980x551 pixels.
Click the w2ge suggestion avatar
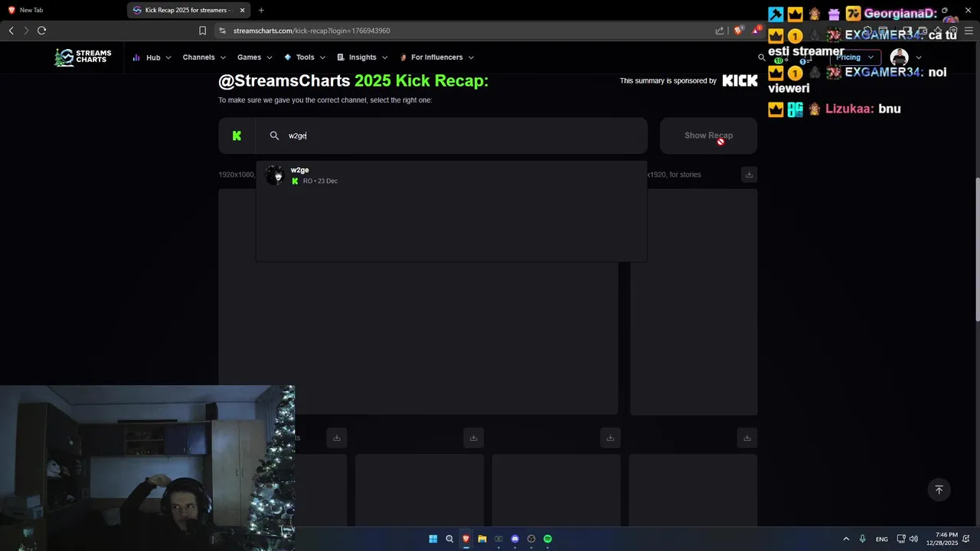(274, 175)
